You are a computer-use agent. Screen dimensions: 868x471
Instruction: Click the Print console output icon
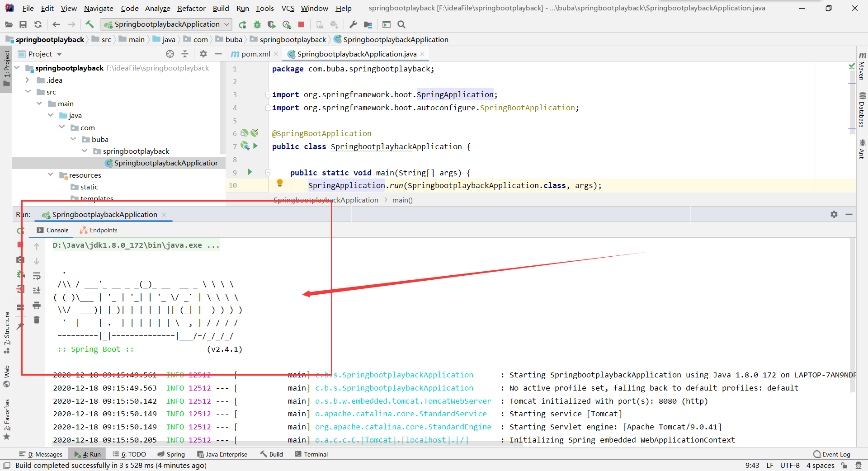click(x=37, y=305)
